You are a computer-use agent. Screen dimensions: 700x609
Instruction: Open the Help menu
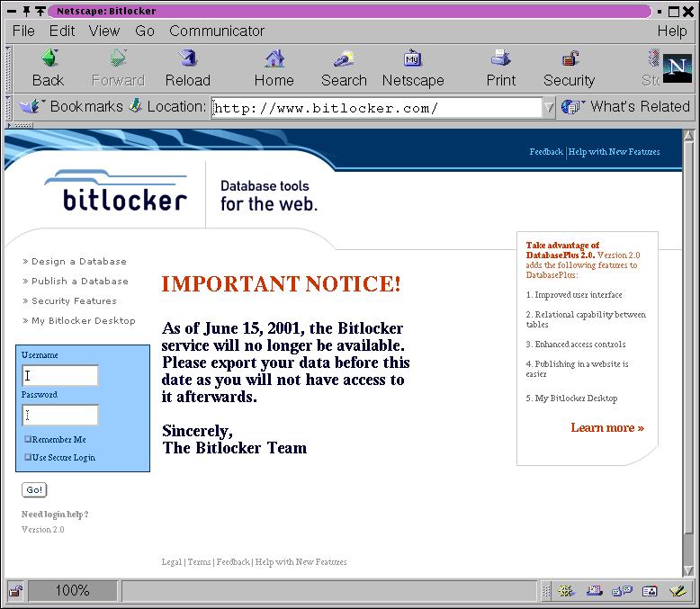(672, 31)
